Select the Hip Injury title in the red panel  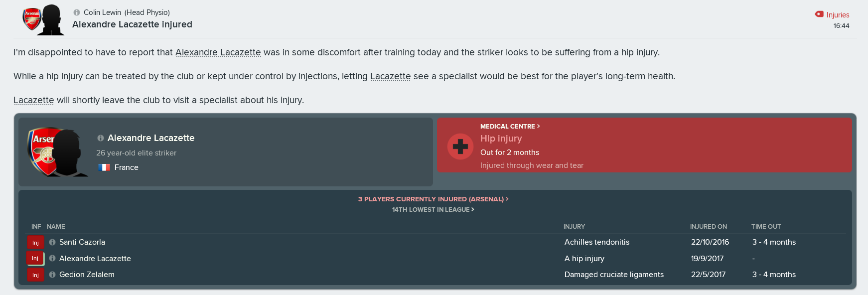[501, 139]
